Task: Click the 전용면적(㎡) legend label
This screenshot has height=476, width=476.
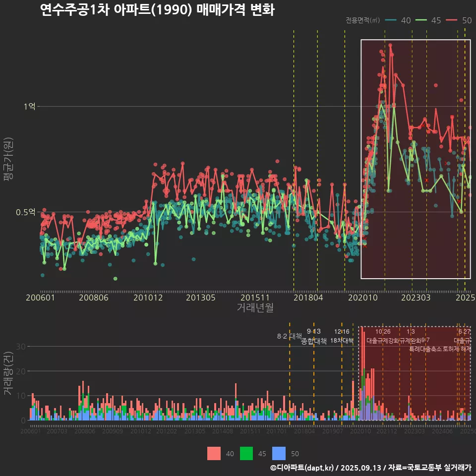Action: click(x=363, y=20)
